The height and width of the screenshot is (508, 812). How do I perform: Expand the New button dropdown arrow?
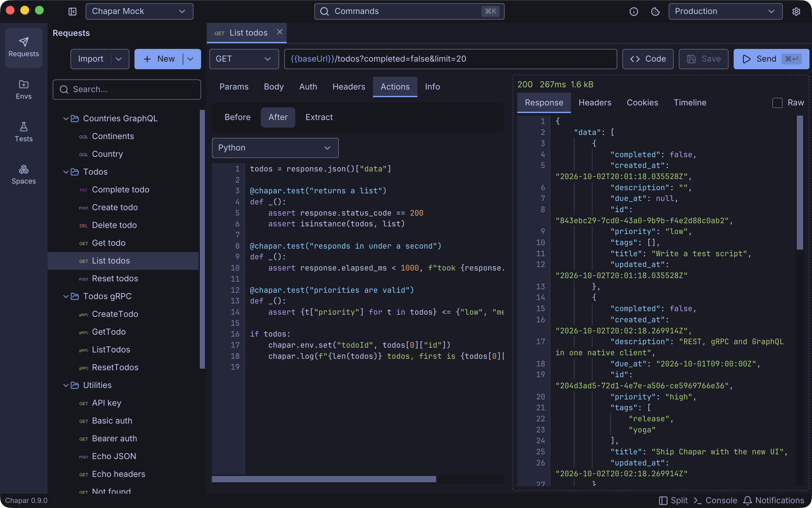click(x=191, y=59)
